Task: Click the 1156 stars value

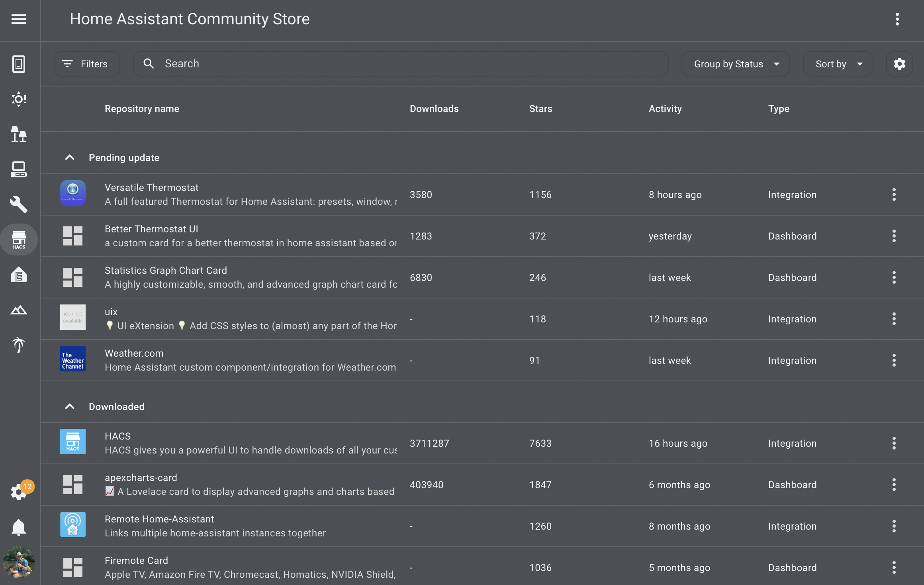Action: (540, 194)
